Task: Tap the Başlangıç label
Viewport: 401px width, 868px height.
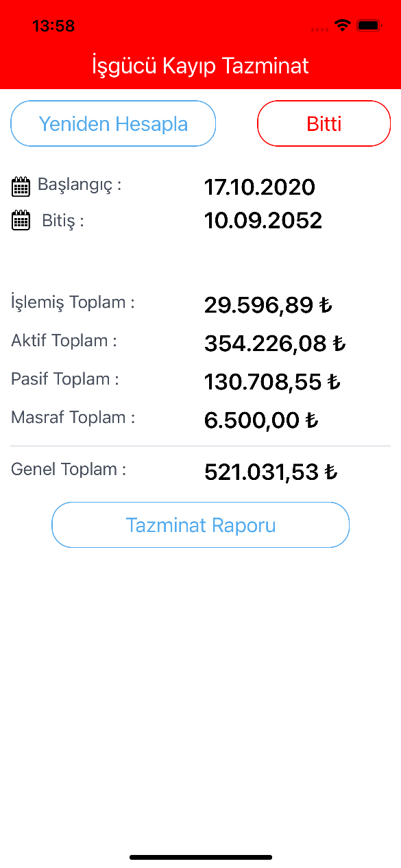Action: pos(80,185)
